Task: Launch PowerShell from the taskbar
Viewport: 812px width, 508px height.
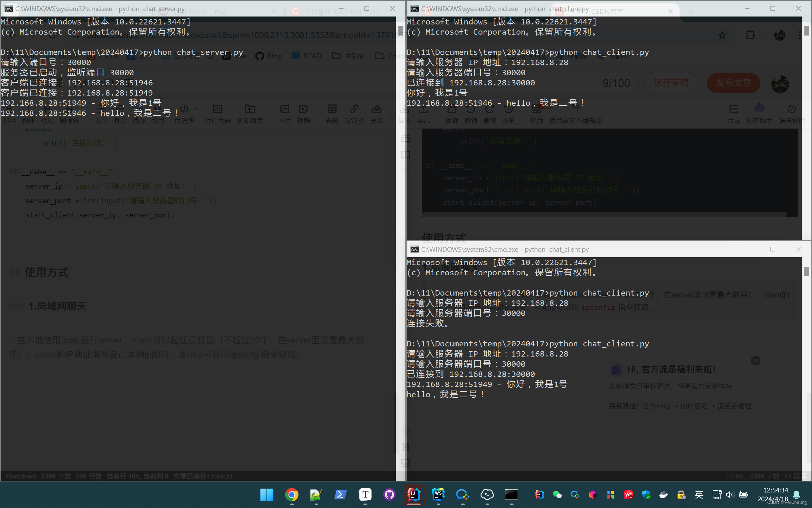Action: tap(341, 495)
